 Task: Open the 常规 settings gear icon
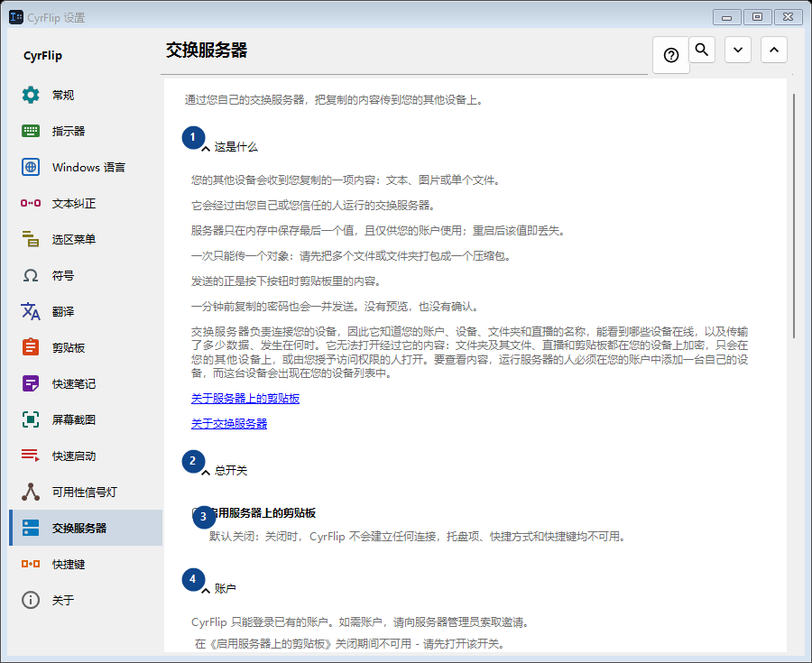point(31,95)
